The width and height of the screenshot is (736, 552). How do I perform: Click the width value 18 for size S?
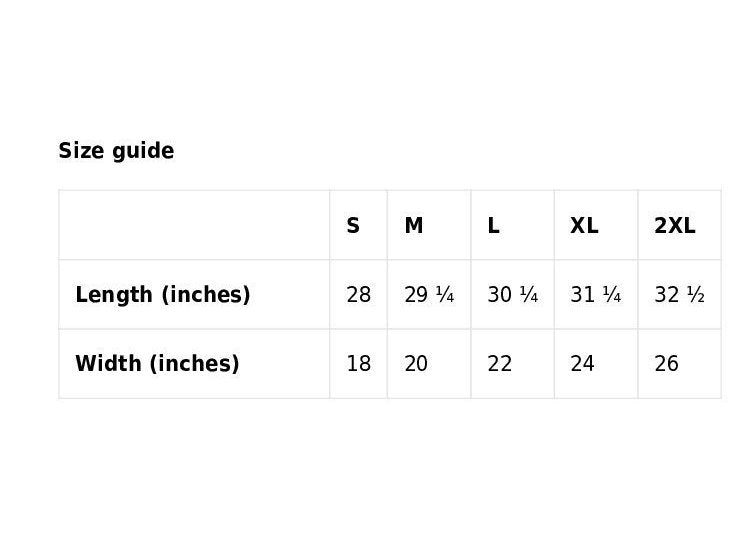358,364
